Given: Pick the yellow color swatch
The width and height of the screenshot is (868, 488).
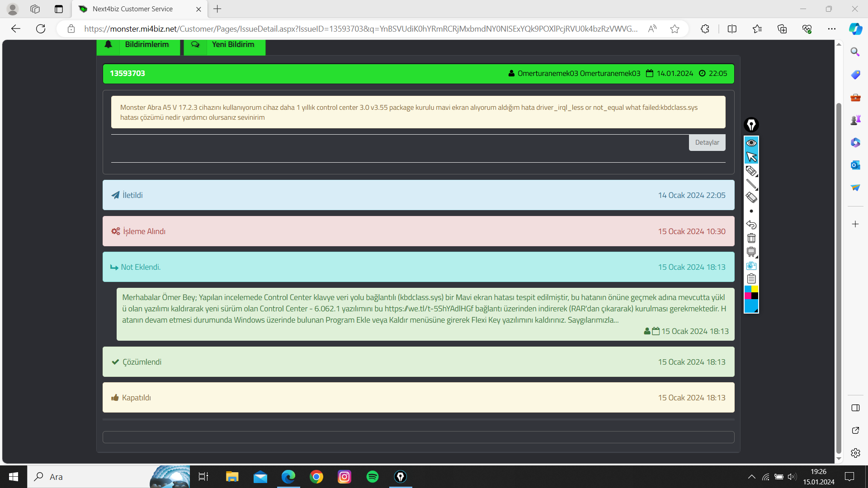Looking at the screenshot, I should [755, 289].
